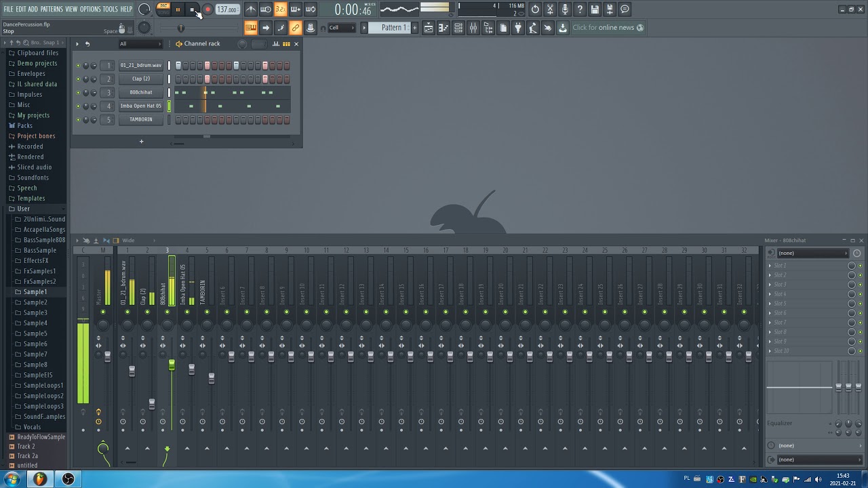
Task: Open the PATTERNS menu
Action: tap(52, 9)
